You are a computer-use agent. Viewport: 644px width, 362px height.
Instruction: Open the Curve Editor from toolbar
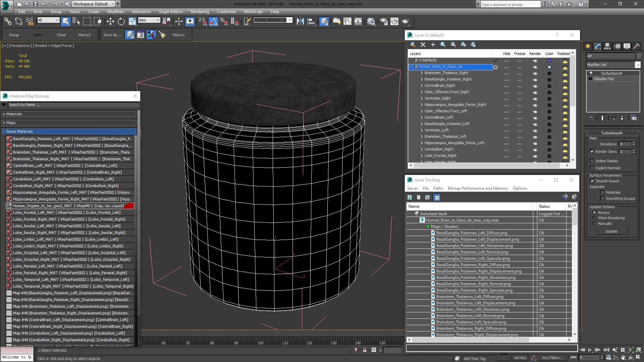click(347, 21)
